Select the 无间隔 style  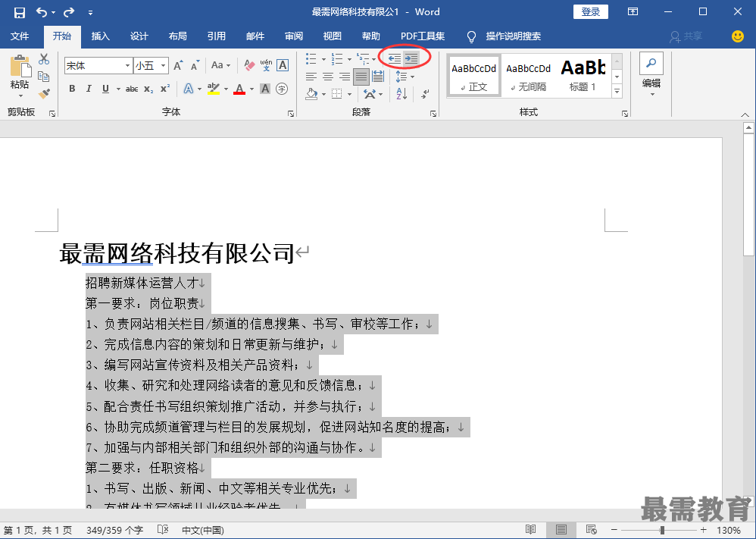[529, 77]
